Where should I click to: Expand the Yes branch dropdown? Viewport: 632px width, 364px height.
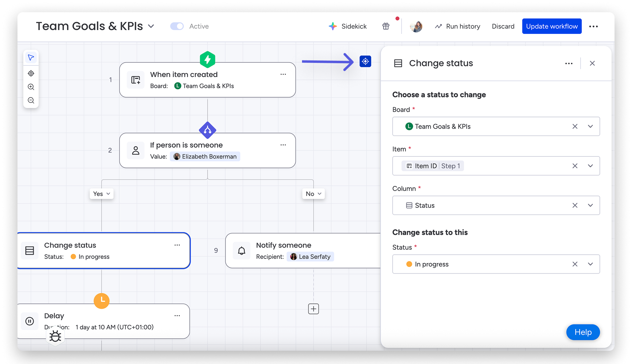[101, 194]
